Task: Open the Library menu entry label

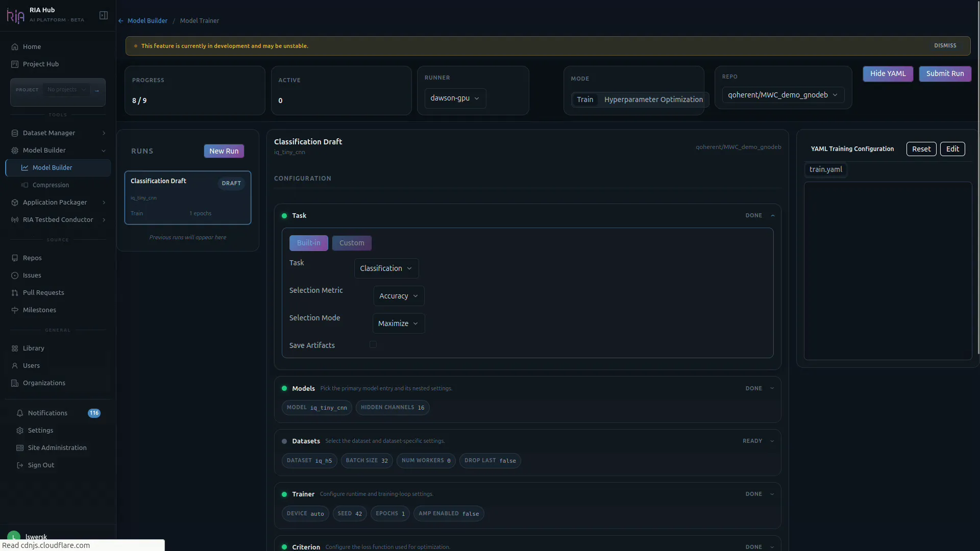Action: coord(34,348)
